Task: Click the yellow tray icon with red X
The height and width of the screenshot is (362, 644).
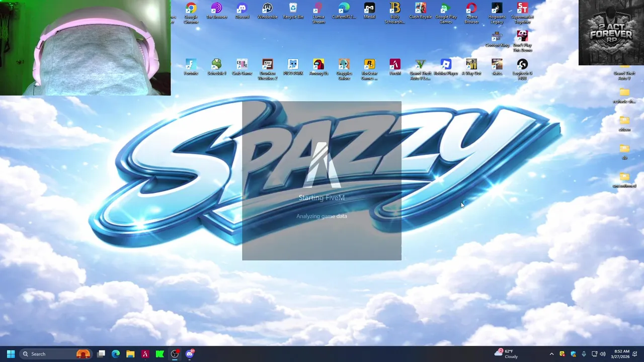Action: pyautogui.click(x=562, y=354)
